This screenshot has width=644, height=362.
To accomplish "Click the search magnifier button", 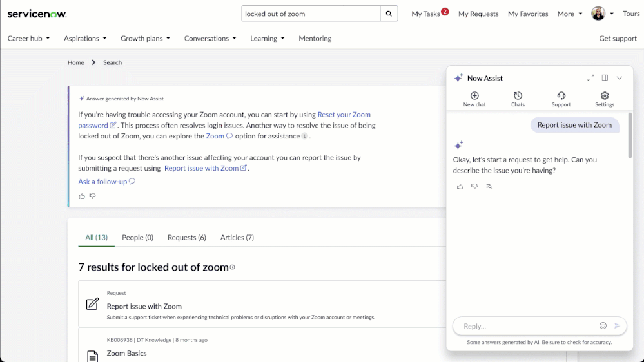I will click(389, 14).
